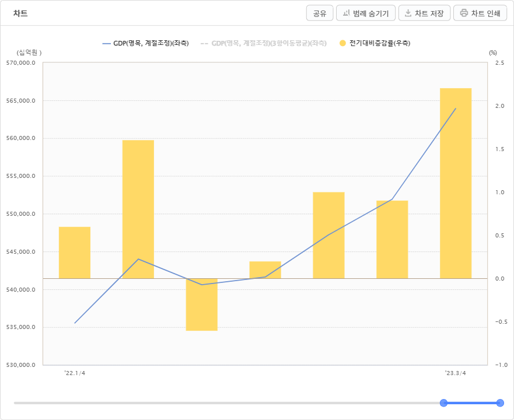This screenshot has width=514, height=420.
Task: Toggle 전기대비증감률(우측) legend series
Action: click(375, 43)
